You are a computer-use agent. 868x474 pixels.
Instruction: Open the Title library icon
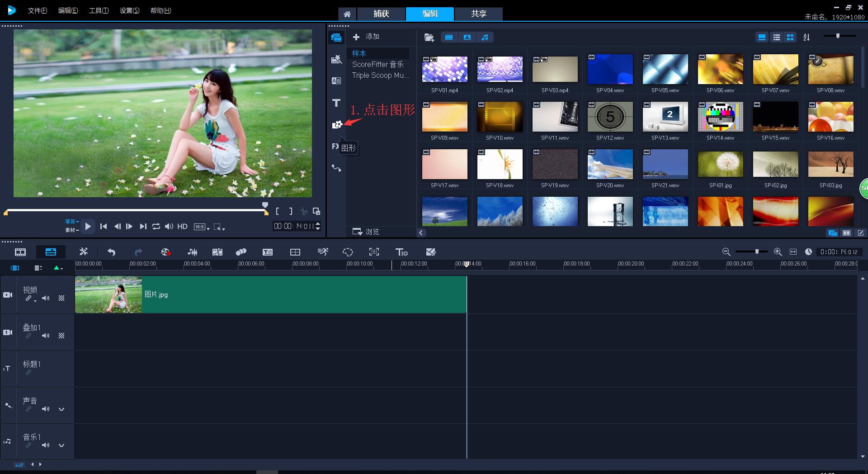click(x=336, y=103)
